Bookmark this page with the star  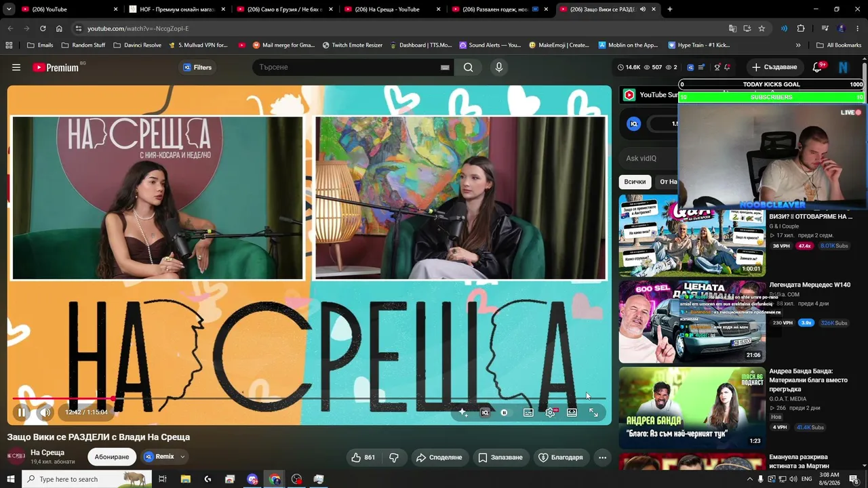point(762,28)
